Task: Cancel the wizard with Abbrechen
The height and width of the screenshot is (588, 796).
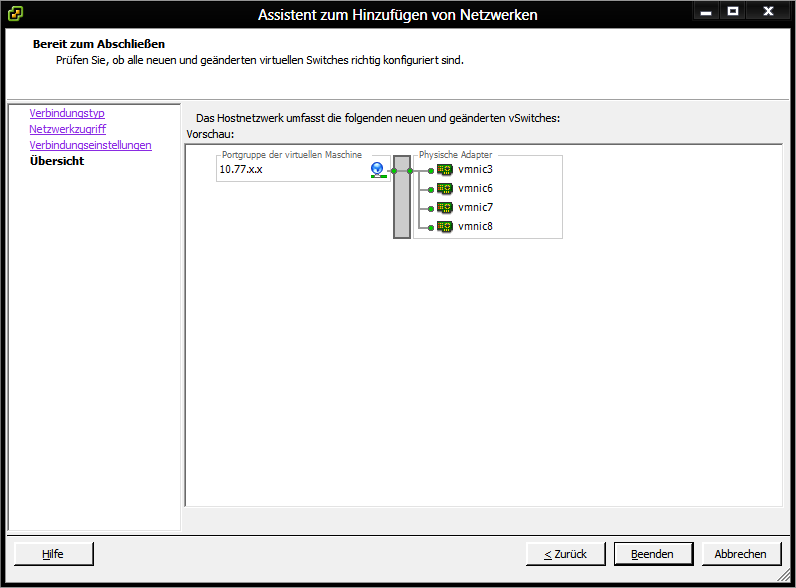Action: (x=741, y=554)
